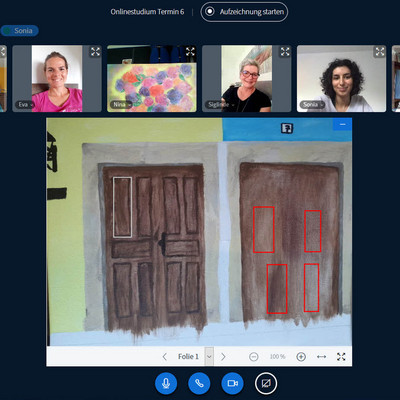The height and width of the screenshot is (400, 400).
Task: Mute the microphone button
Action: 166,383
